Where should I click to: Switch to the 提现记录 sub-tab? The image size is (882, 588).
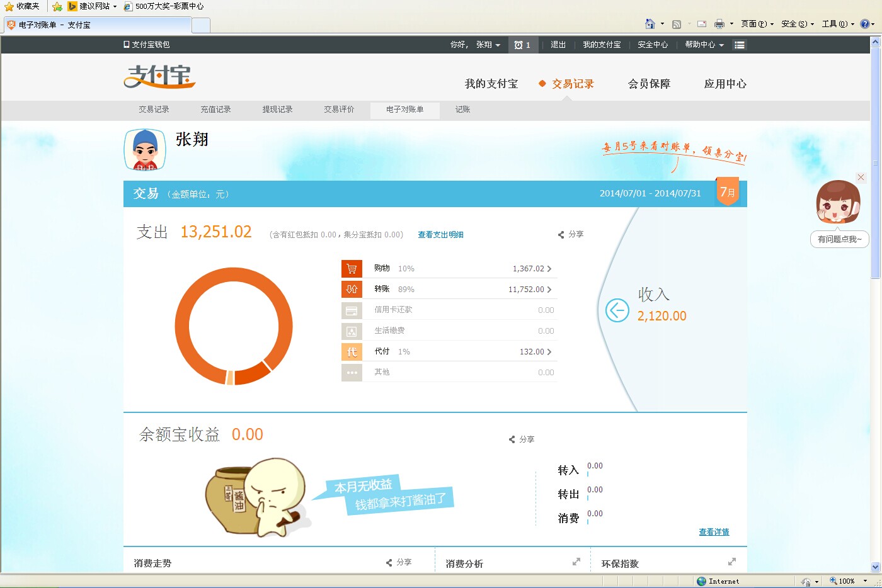coord(277,110)
